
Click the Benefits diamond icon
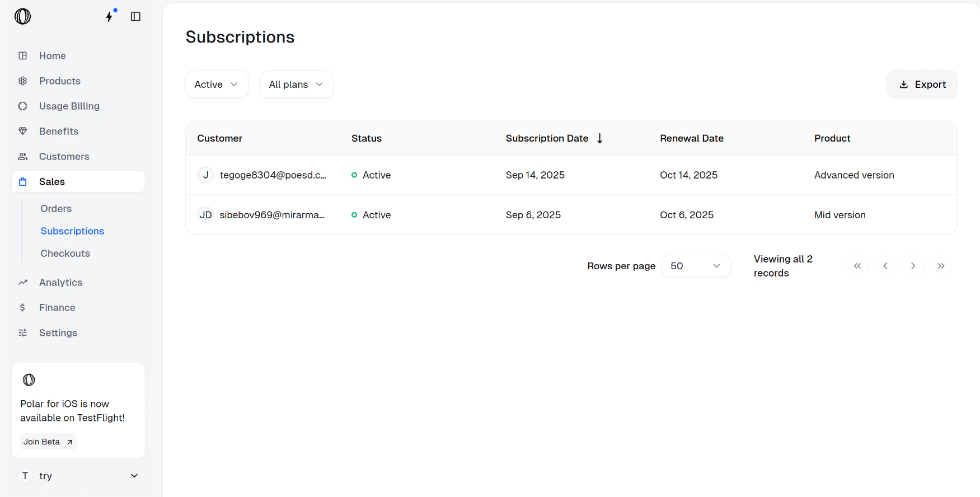[23, 131]
